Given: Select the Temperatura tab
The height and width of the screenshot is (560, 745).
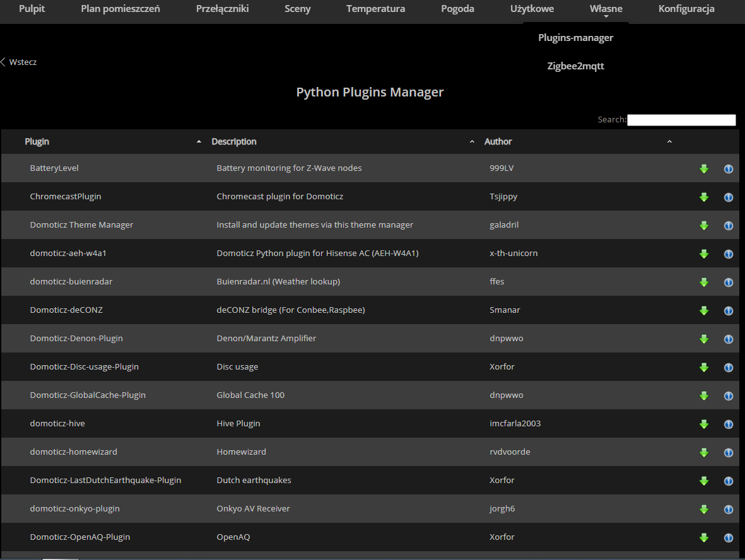Looking at the screenshot, I should point(375,9).
